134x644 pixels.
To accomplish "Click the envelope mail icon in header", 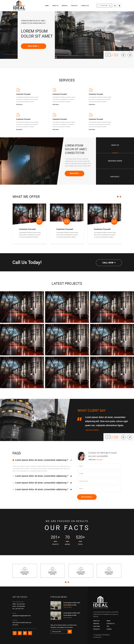I will [115, 6].
